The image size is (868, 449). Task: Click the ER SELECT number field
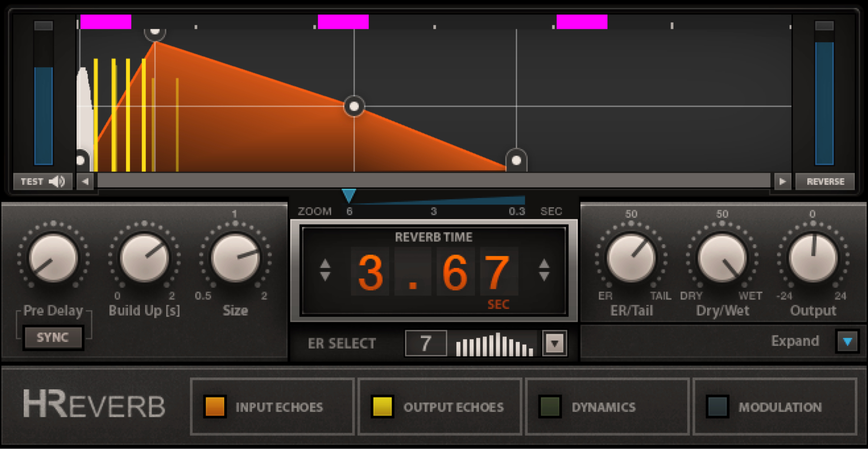[425, 343]
